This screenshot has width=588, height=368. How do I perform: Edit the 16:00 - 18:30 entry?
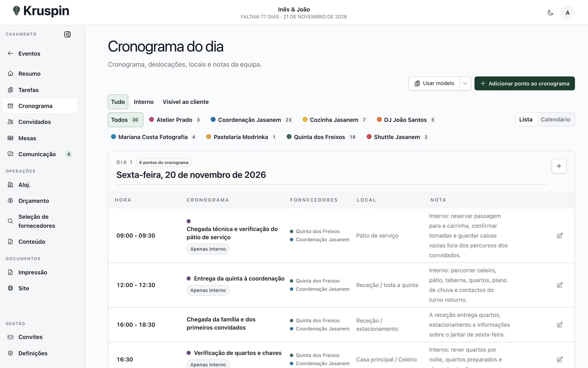click(x=560, y=325)
